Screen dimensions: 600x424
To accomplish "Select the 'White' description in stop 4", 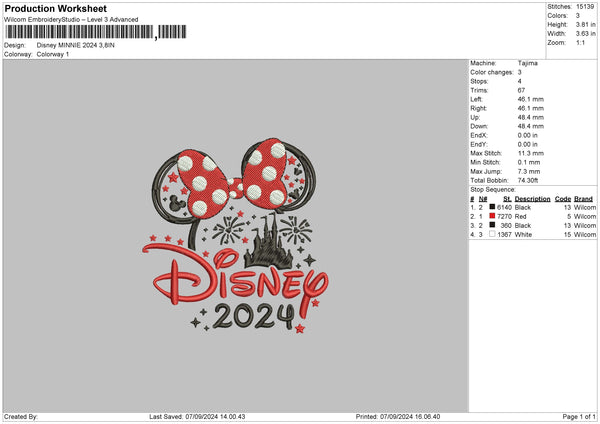I will coord(523,235).
